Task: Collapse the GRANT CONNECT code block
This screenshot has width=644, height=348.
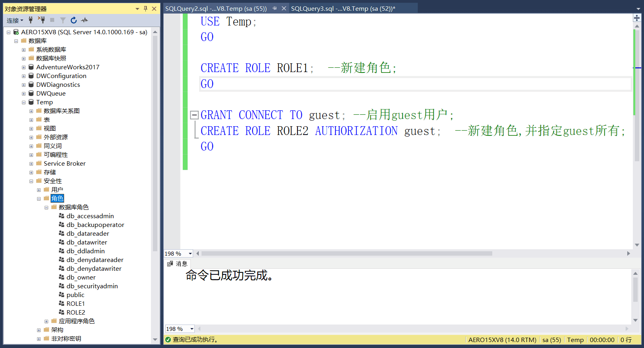Action: click(194, 115)
